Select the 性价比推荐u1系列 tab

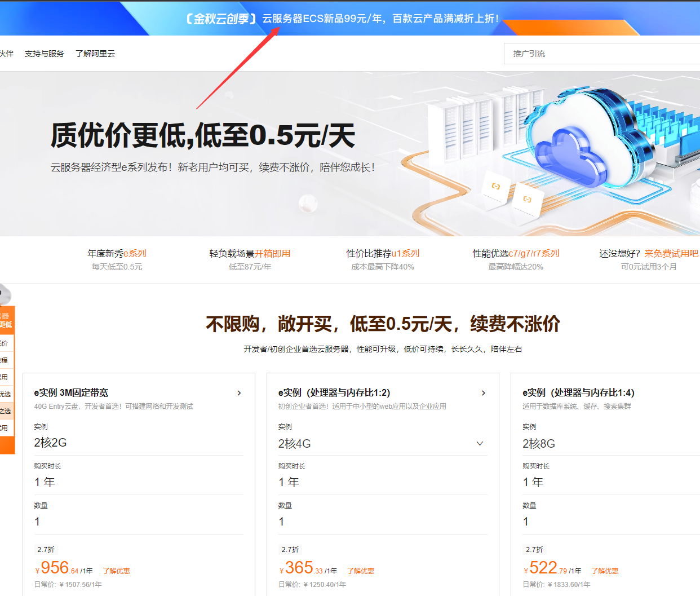[x=383, y=259]
